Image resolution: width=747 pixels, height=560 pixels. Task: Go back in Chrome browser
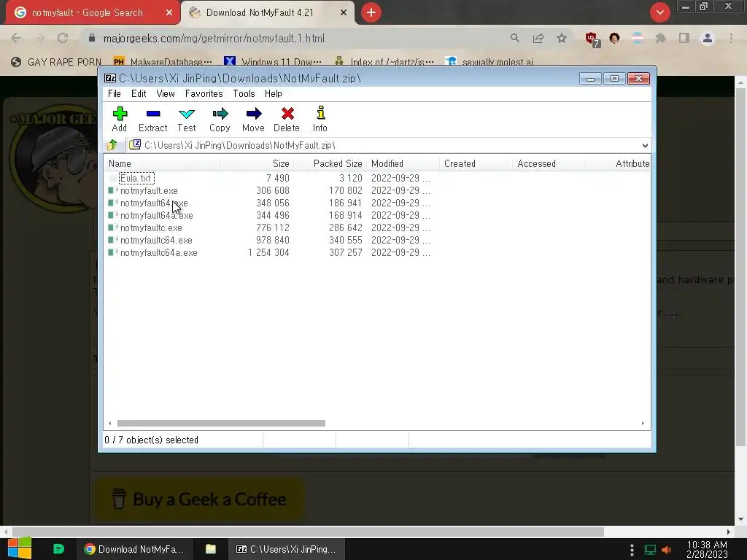tap(16, 38)
